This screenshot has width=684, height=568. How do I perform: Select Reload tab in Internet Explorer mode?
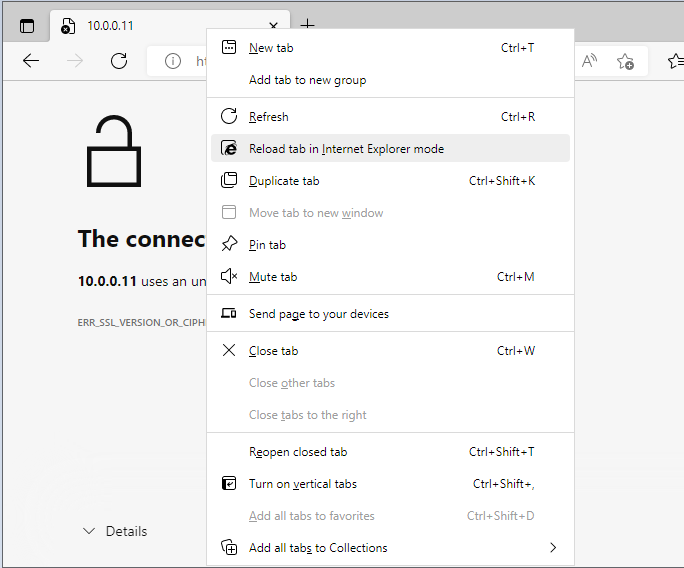[346, 149]
